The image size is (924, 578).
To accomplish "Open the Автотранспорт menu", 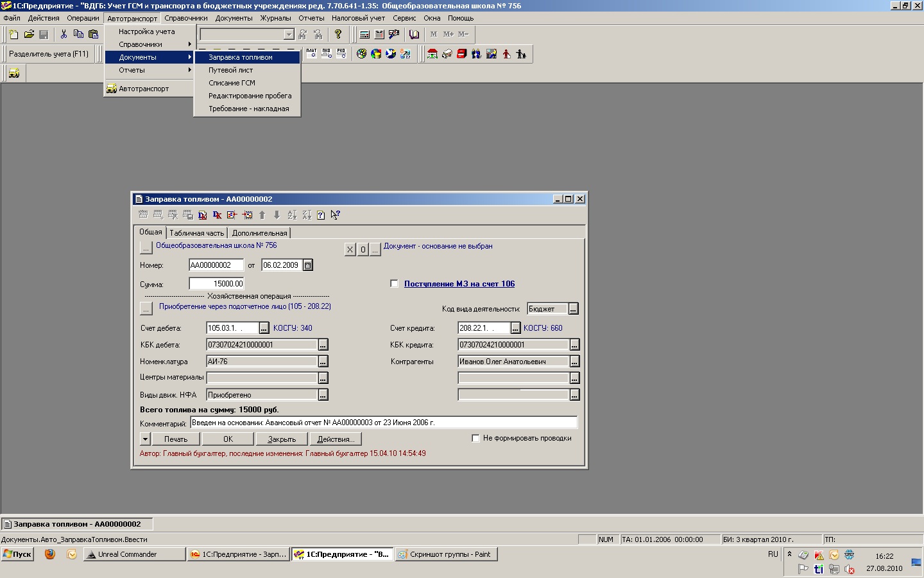I will [x=132, y=19].
